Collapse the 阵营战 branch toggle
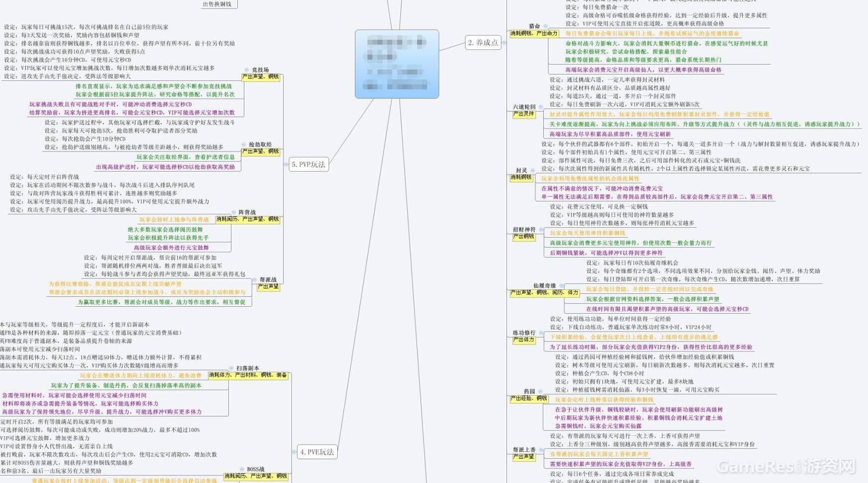The width and height of the screenshot is (868, 483). (234, 212)
